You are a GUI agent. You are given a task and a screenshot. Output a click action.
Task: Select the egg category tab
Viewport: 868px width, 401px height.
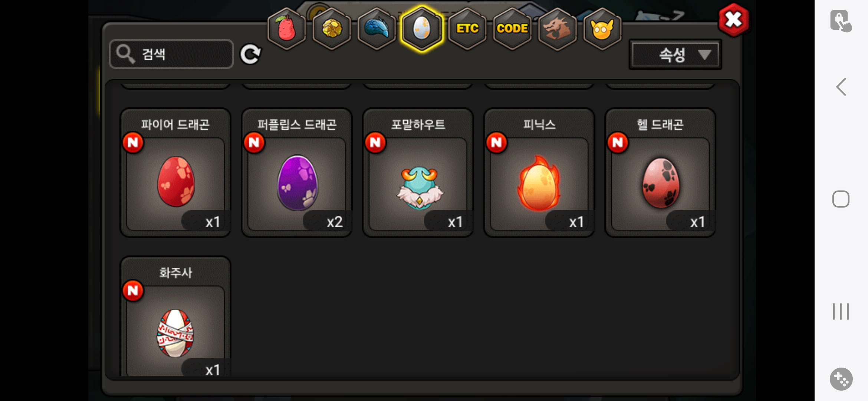pyautogui.click(x=422, y=28)
